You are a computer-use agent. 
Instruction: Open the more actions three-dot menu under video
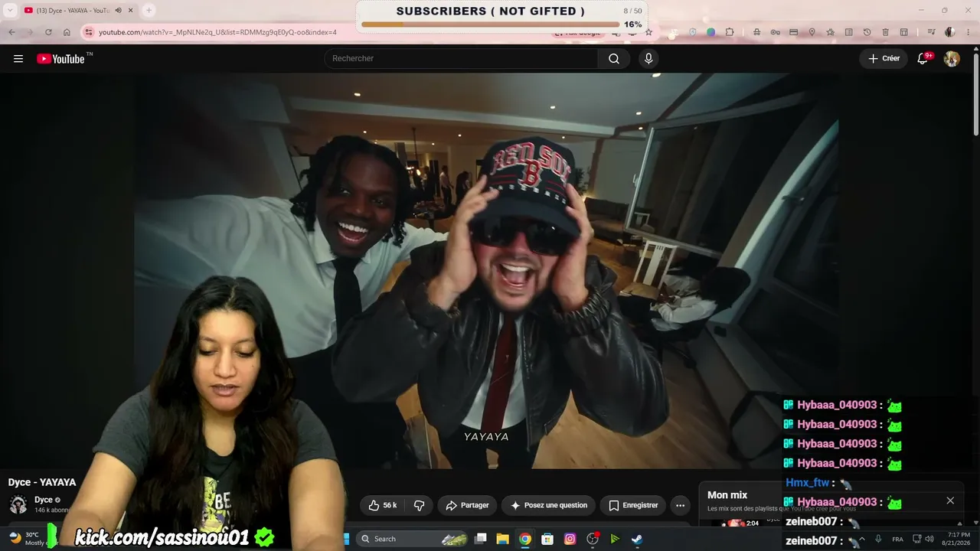[680, 505]
